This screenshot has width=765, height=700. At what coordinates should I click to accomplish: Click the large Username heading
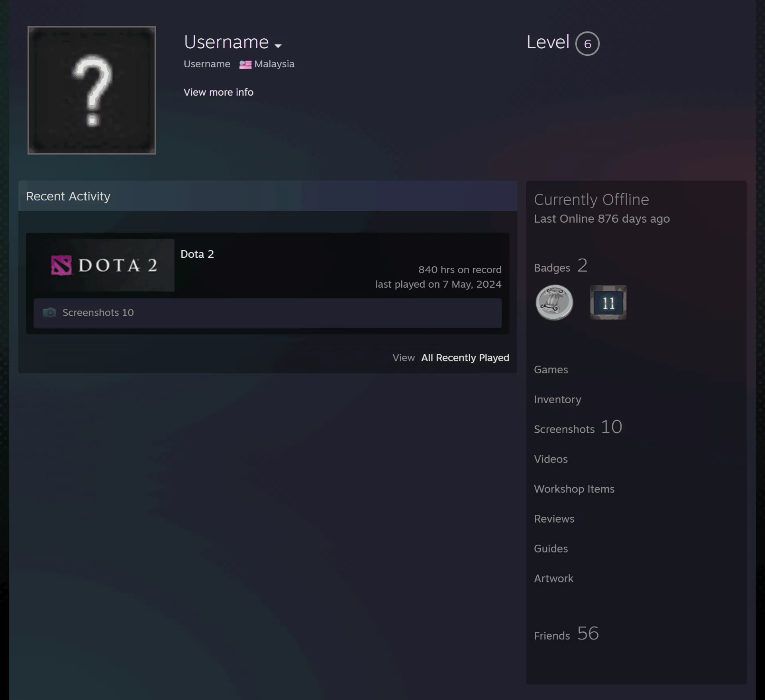click(x=226, y=42)
